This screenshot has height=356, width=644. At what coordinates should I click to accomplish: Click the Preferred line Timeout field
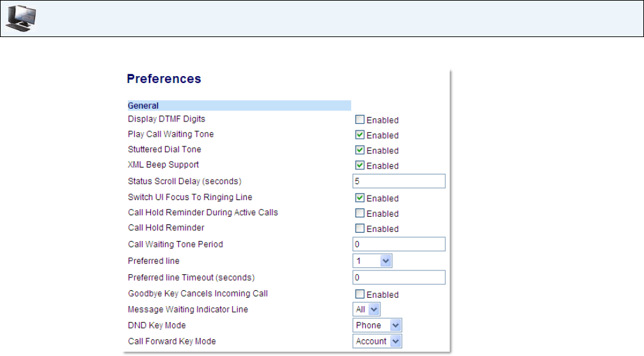tap(398, 277)
